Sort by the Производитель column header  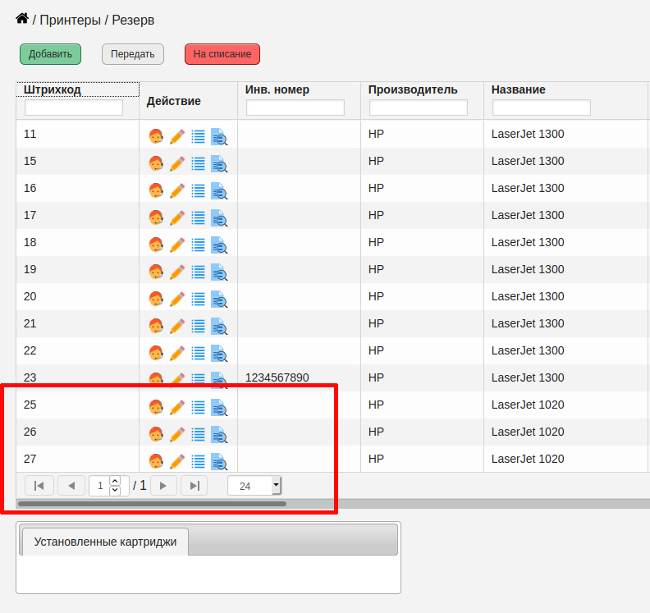pyautogui.click(x=413, y=90)
